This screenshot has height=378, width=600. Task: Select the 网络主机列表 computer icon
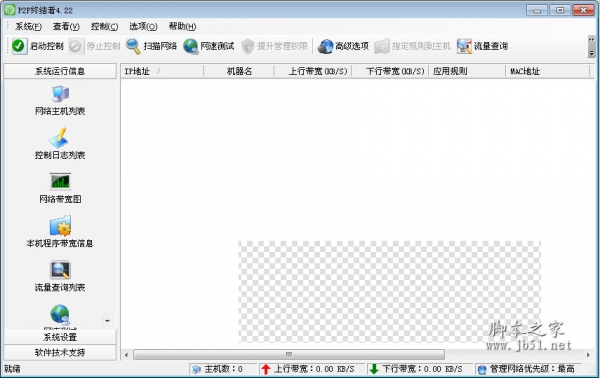(x=60, y=94)
